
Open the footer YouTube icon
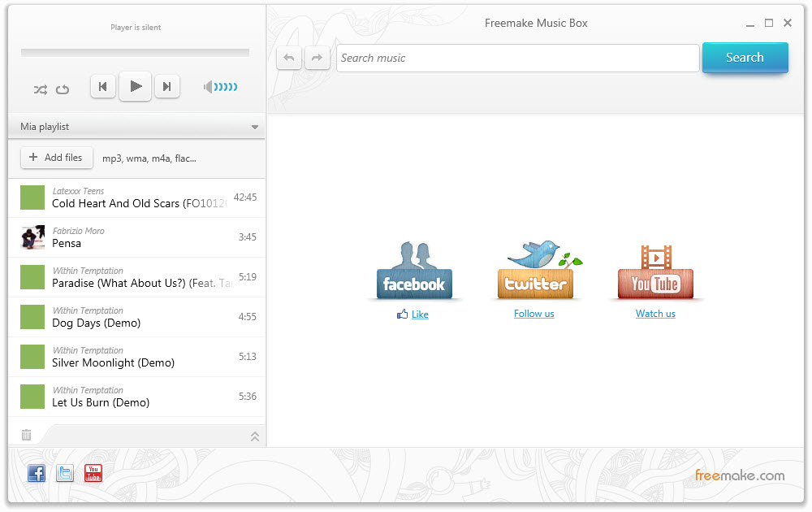pos(93,473)
